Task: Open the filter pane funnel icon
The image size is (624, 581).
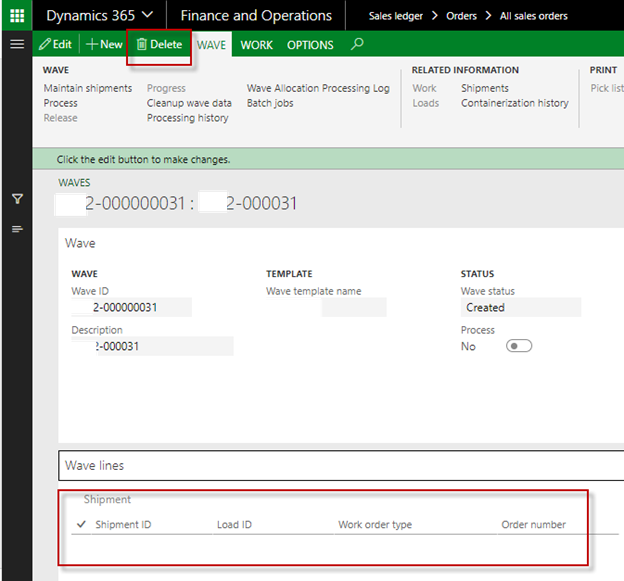Action: point(18,199)
